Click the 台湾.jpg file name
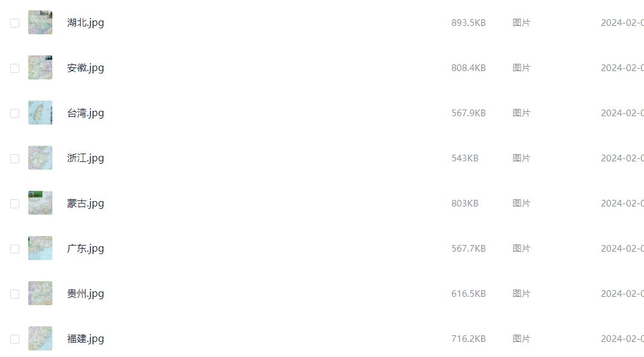 click(x=85, y=113)
